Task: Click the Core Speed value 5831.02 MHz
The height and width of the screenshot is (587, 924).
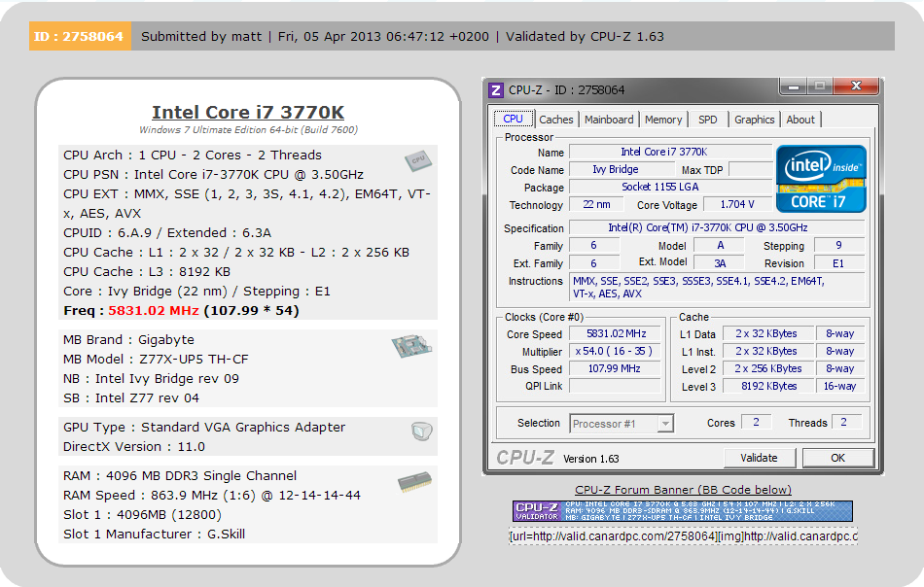Action: tap(616, 333)
